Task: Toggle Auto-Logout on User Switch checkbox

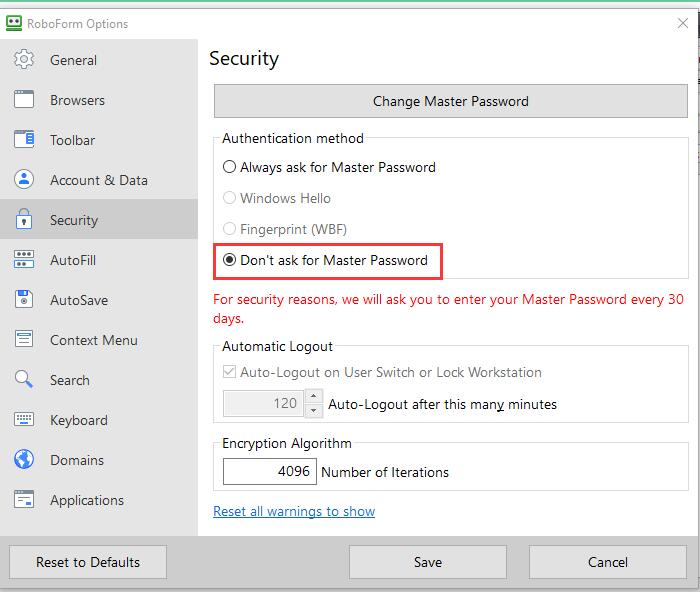Action: (x=230, y=372)
